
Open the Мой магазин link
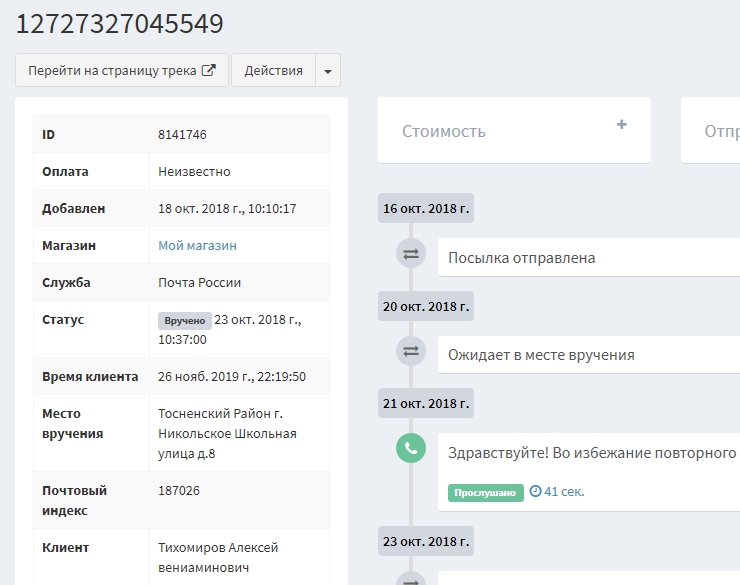point(197,245)
